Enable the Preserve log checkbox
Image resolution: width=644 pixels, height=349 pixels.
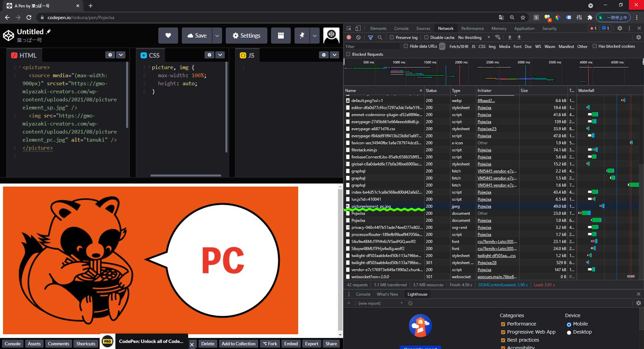point(392,37)
